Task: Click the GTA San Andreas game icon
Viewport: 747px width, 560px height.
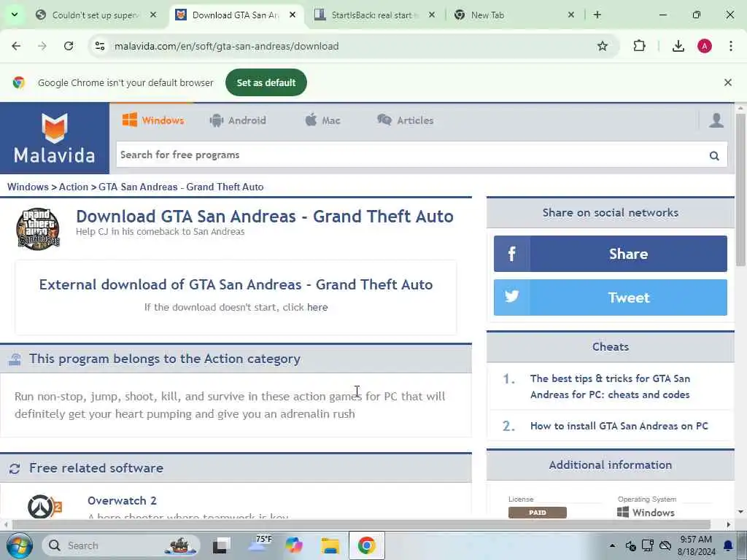Action: (38, 228)
